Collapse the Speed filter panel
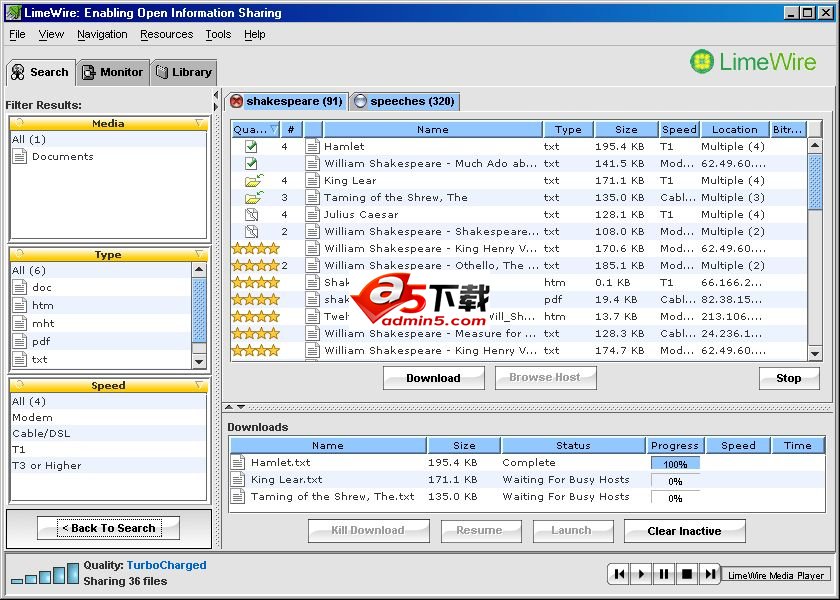This screenshot has height=600, width=840. pyautogui.click(x=199, y=386)
